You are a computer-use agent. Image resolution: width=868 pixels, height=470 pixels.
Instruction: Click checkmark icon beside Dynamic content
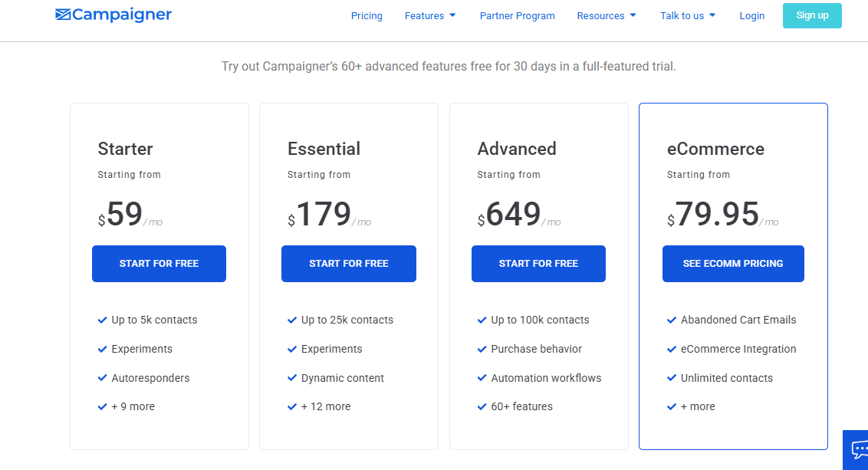click(291, 378)
